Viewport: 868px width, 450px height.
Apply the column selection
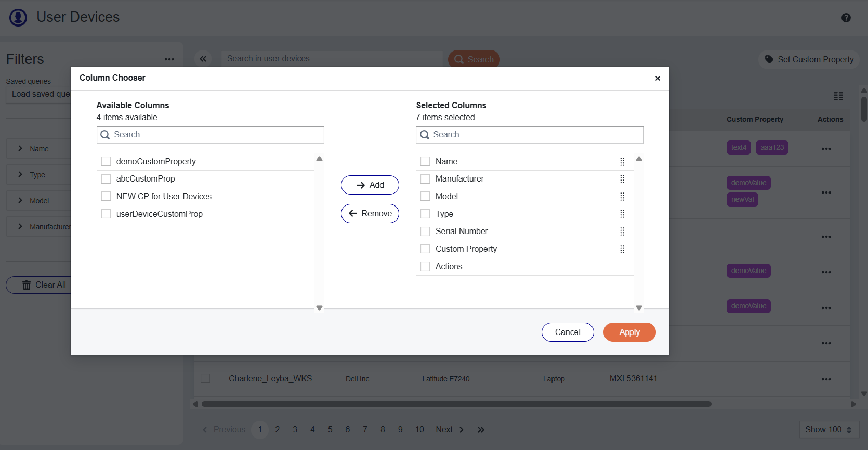click(x=629, y=332)
